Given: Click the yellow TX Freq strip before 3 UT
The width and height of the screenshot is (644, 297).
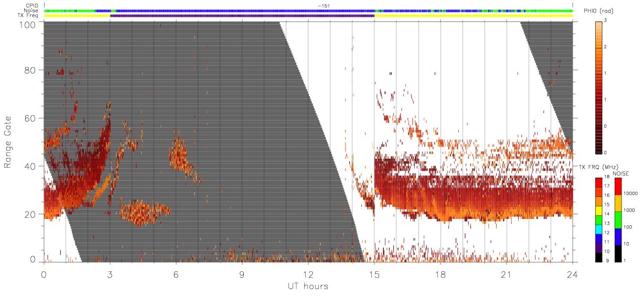Looking at the screenshot, I should pos(77,16).
